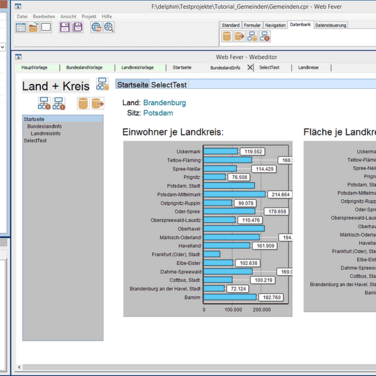Open the Datei menu
Screen dimensions: 376x376
[x=22, y=16]
